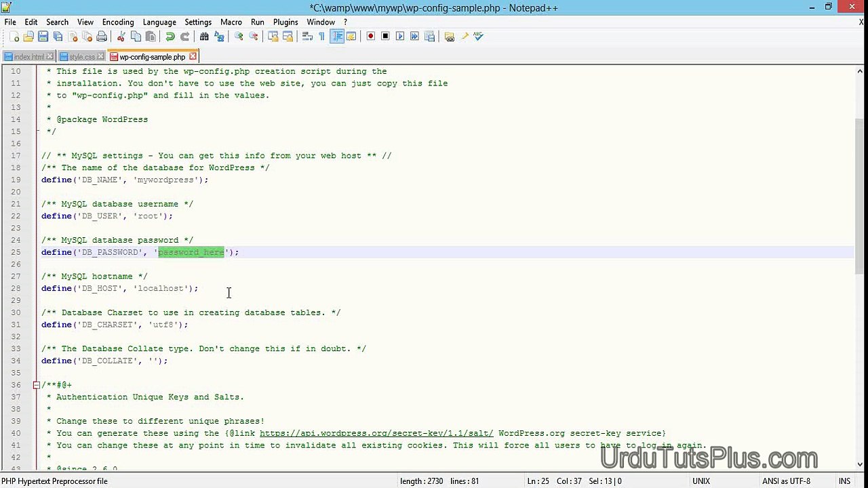Cut selection using the scissors icon

tap(121, 36)
